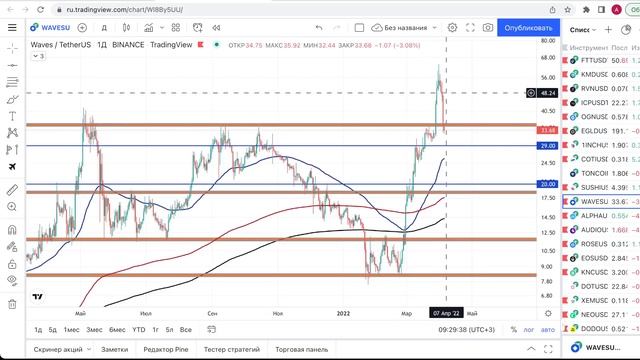Open the Д timeframe interval selector
Image resolution: width=640 pixels, height=360 pixels.
pos(104,28)
